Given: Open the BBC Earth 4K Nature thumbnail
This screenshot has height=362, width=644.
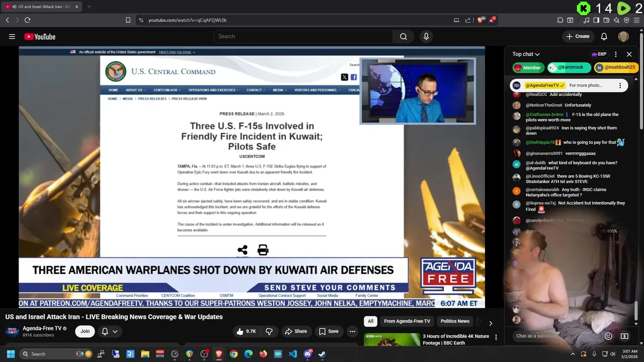Looking at the screenshot, I should point(392,340).
